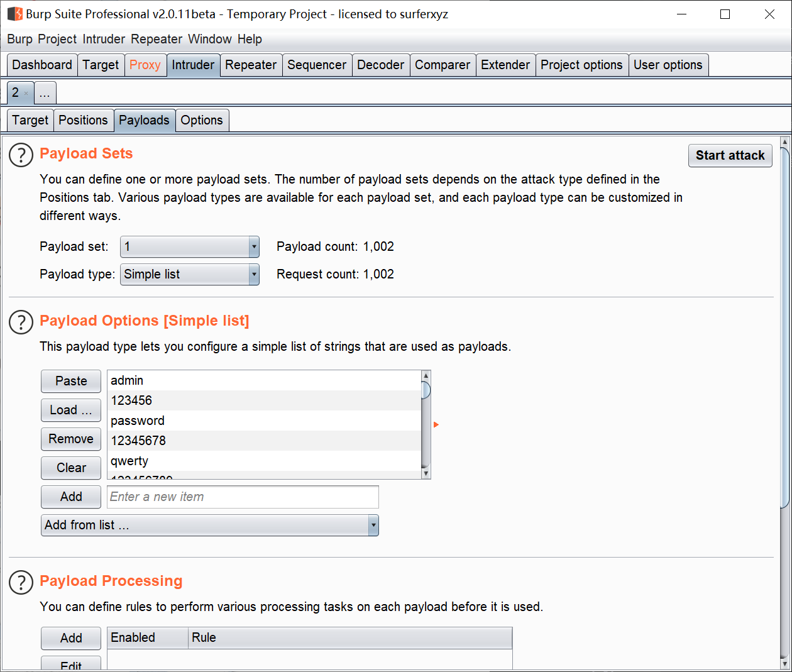792x672 pixels.
Task: Select 'qwerty' in the payload list
Action: pyautogui.click(x=264, y=461)
